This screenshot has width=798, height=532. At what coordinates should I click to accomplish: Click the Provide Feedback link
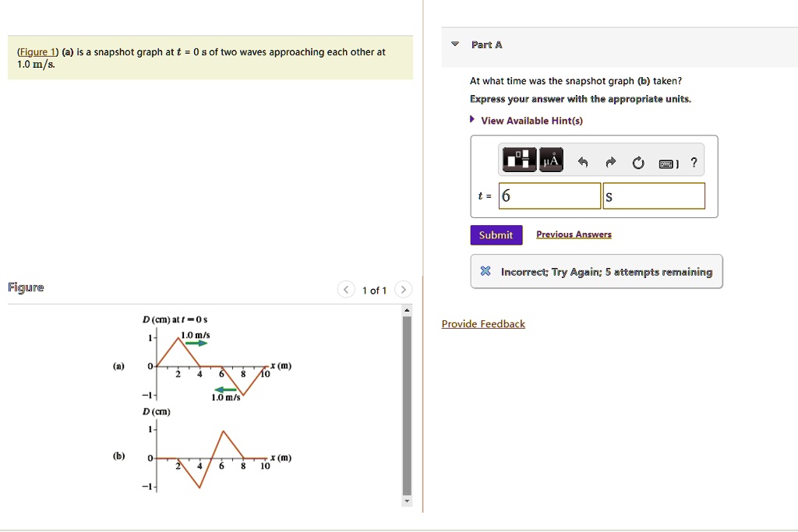coord(483,323)
